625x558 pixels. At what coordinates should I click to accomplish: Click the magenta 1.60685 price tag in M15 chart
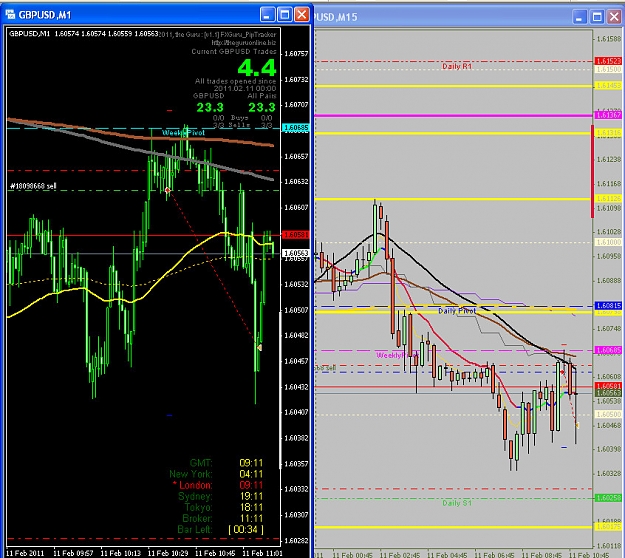click(x=608, y=350)
